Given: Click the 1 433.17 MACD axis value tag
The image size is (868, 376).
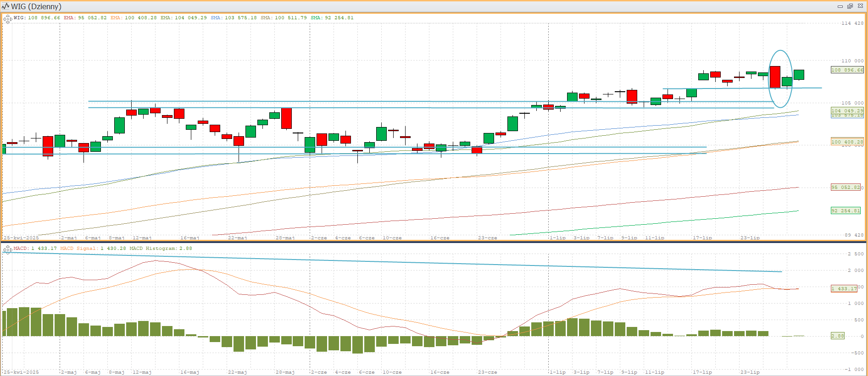Looking at the screenshot, I should (x=844, y=288).
